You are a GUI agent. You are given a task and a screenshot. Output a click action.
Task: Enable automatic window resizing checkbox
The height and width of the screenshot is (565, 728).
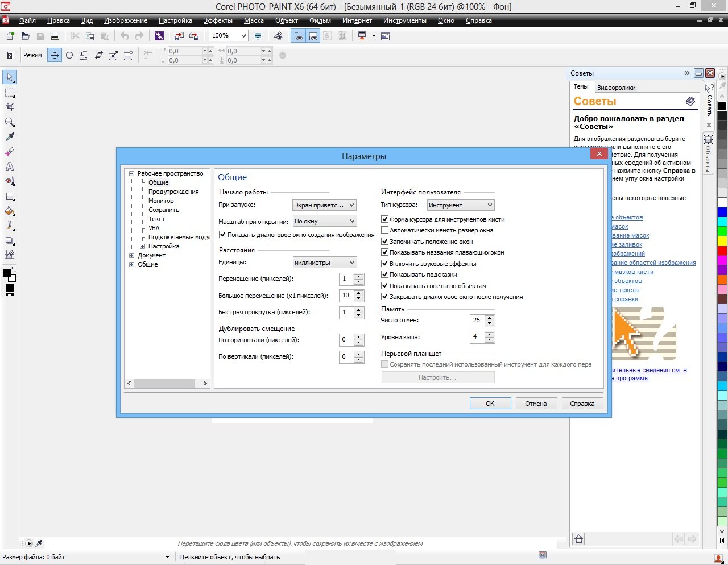click(x=385, y=230)
